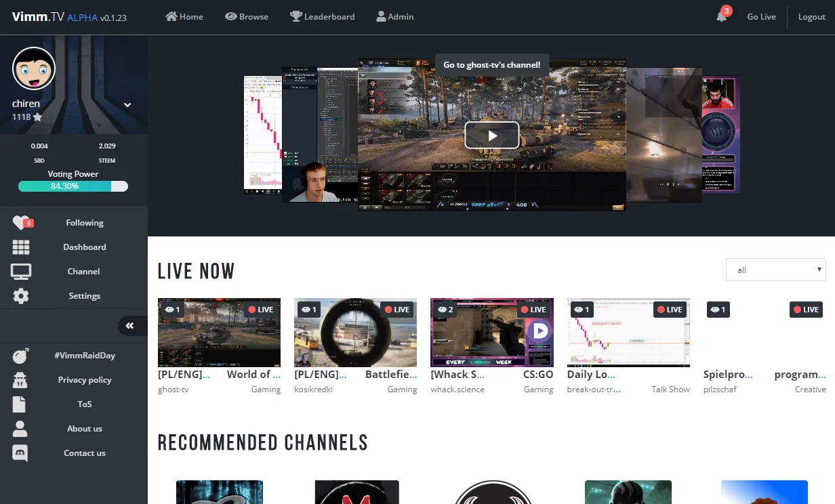Click the Following heart icon
The width and height of the screenshot is (835, 504).
tap(21, 223)
